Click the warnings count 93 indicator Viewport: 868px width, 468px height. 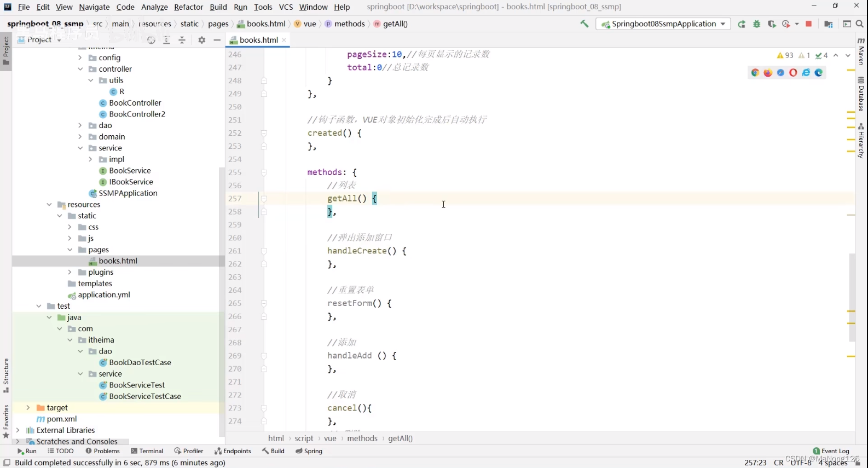tap(785, 55)
